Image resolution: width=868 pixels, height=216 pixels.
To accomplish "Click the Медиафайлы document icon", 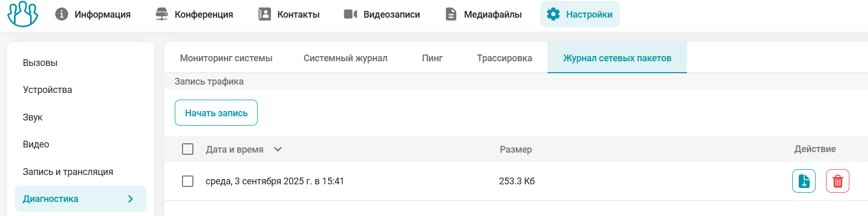I will pos(451,14).
